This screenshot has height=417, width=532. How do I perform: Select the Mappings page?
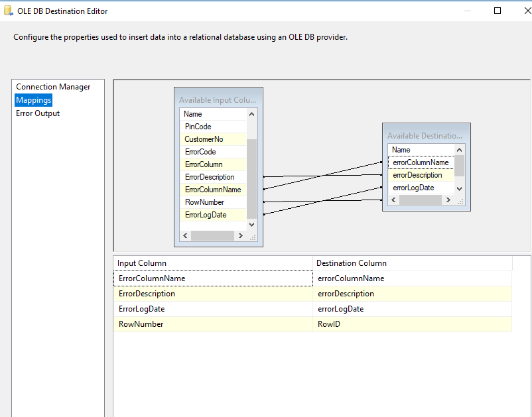tap(34, 100)
